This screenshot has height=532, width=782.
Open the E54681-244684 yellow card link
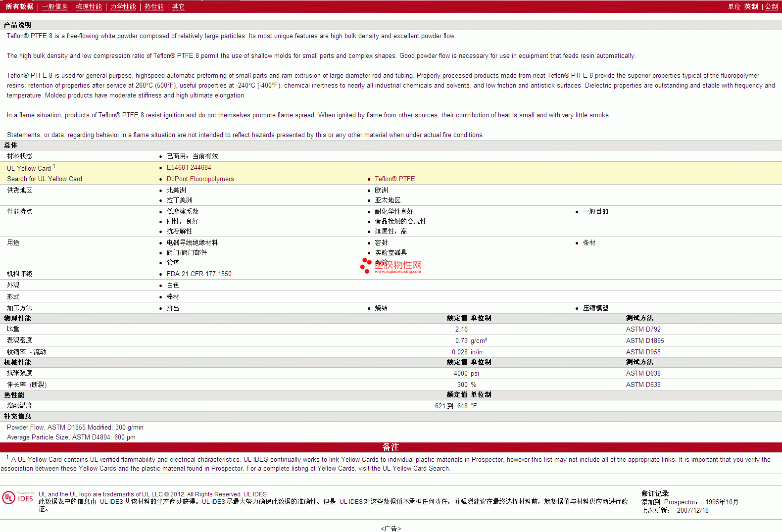click(x=189, y=168)
